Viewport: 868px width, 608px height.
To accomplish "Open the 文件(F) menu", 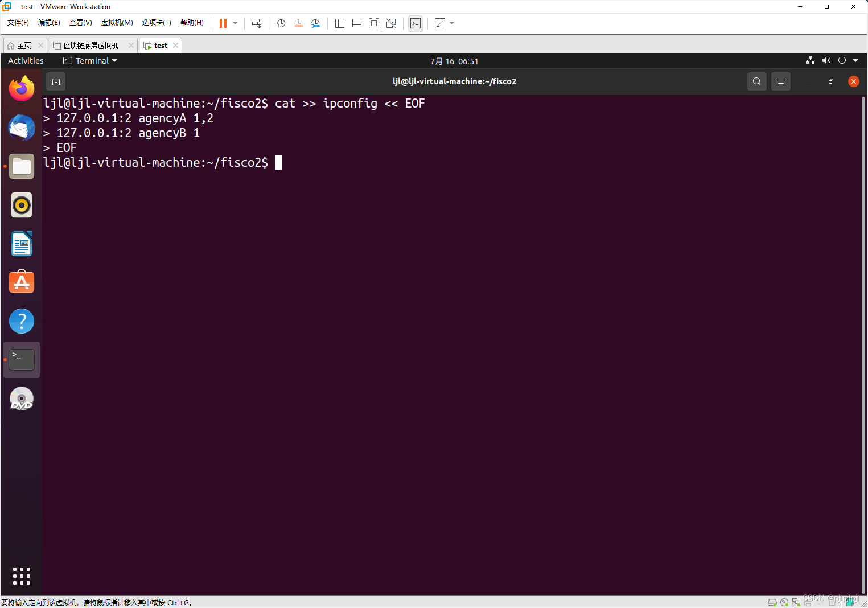I will (18, 23).
